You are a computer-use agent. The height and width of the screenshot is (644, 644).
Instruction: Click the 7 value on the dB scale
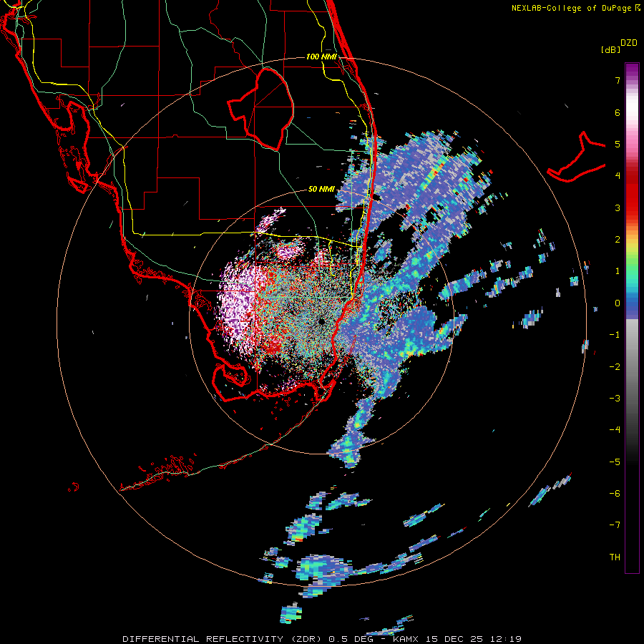coord(618,80)
